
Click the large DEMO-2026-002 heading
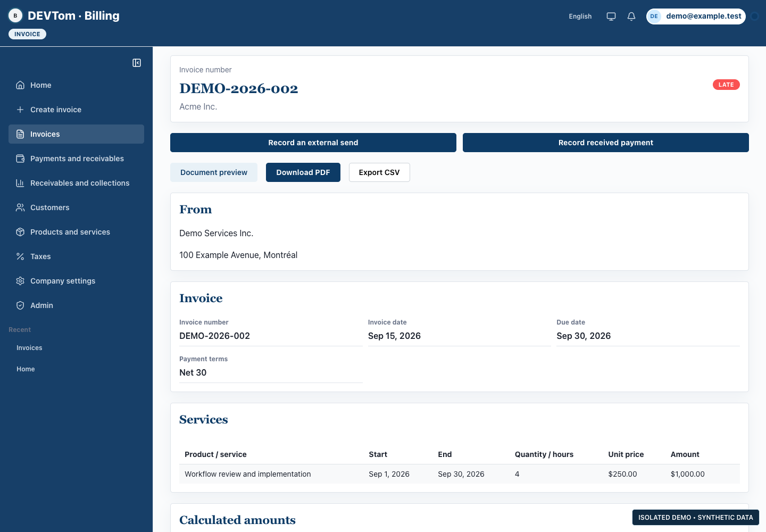239,88
